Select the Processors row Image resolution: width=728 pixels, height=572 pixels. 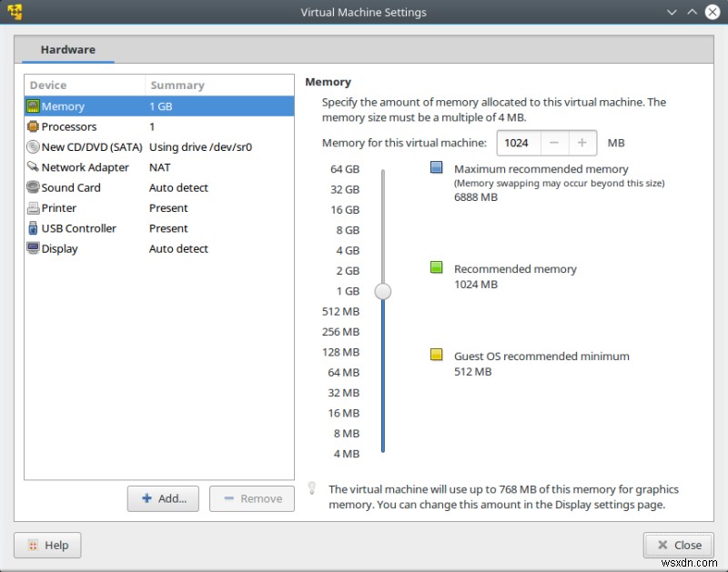pos(109,126)
